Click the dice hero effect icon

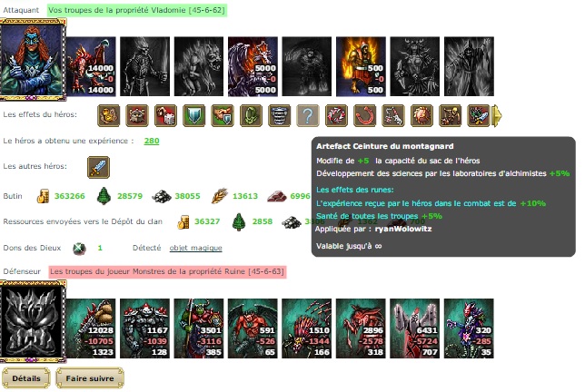tap(165, 115)
